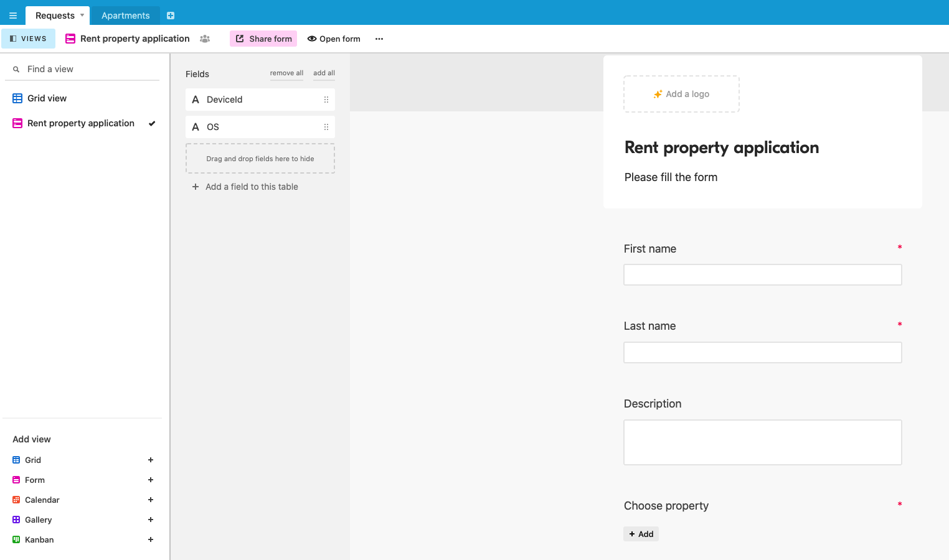
Task: Click add all fields link
Action: 324,73
